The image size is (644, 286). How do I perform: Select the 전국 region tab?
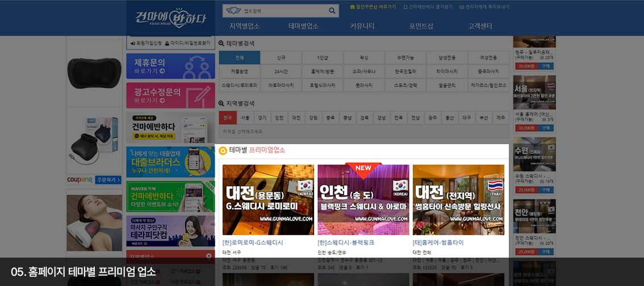coord(228,118)
